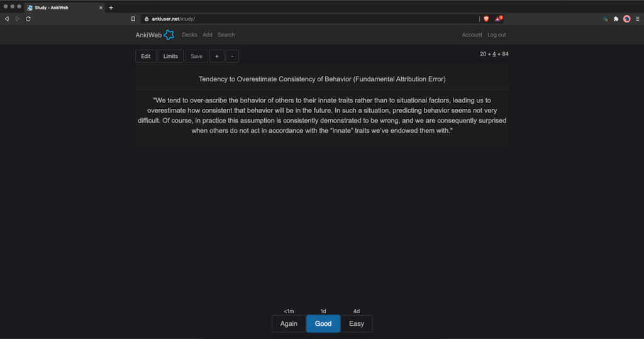The image size is (644, 339).
Task: Edit the current card
Action: 146,57
